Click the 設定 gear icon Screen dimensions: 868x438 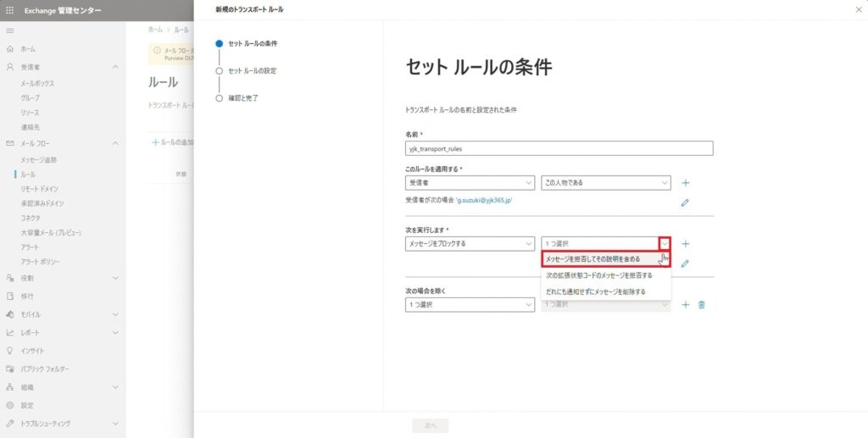[x=10, y=405]
